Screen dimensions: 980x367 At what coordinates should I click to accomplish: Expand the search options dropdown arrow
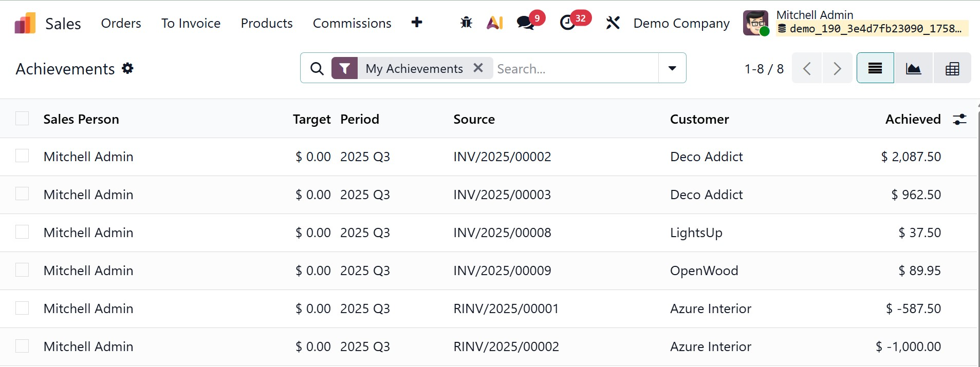click(x=672, y=68)
